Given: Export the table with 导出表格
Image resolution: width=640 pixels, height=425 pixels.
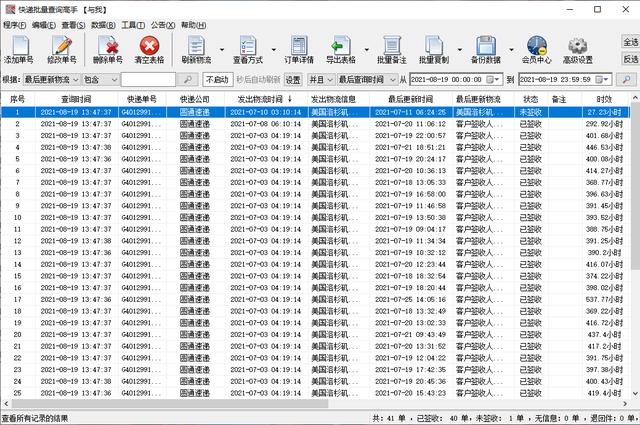Looking at the screenshot, I should pos(340,50).
